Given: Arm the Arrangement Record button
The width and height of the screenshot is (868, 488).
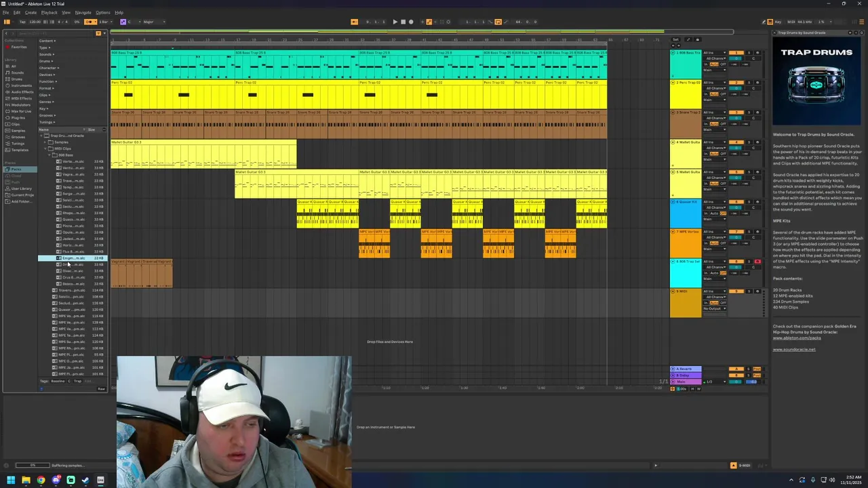Looking at the screenshot, I should (x=411, y=22).
